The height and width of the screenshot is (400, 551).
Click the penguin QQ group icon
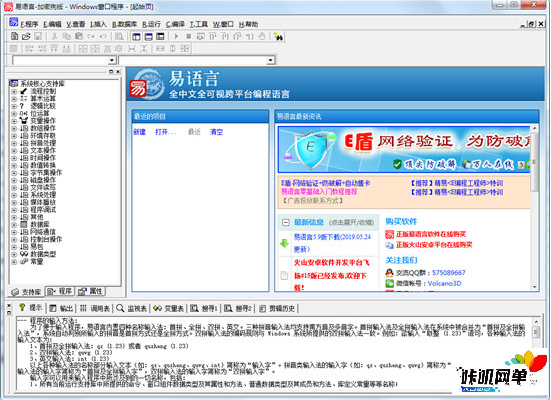[x=389, y=273]
